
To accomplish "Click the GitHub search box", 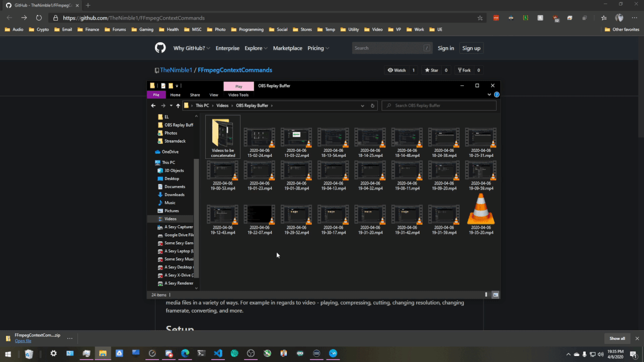I will point(392,48).
